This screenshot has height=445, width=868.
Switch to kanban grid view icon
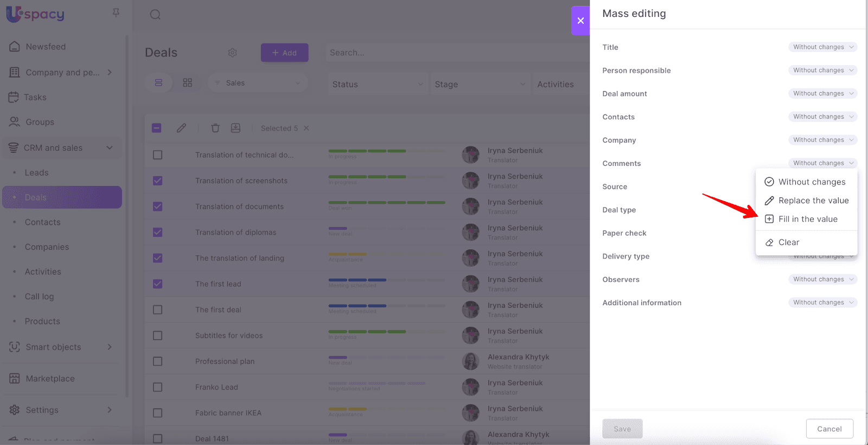coord(188,83)
